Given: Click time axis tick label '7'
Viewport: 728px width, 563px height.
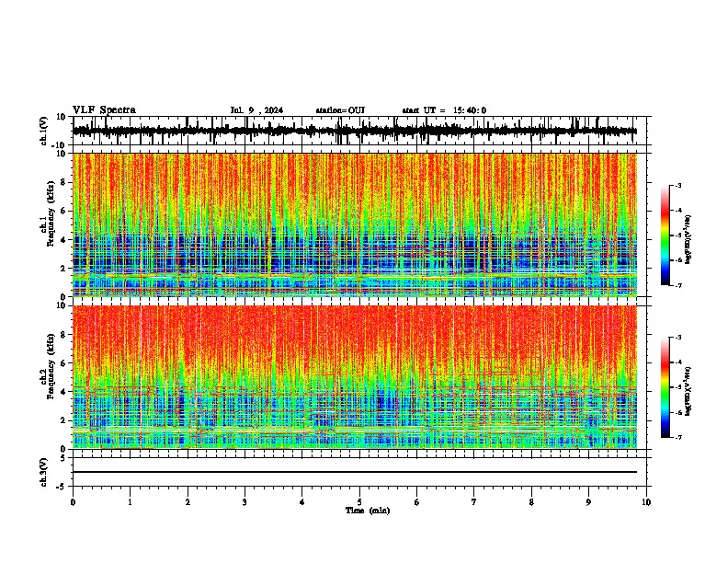Looking at the screenshot, I should coord(474,502).
